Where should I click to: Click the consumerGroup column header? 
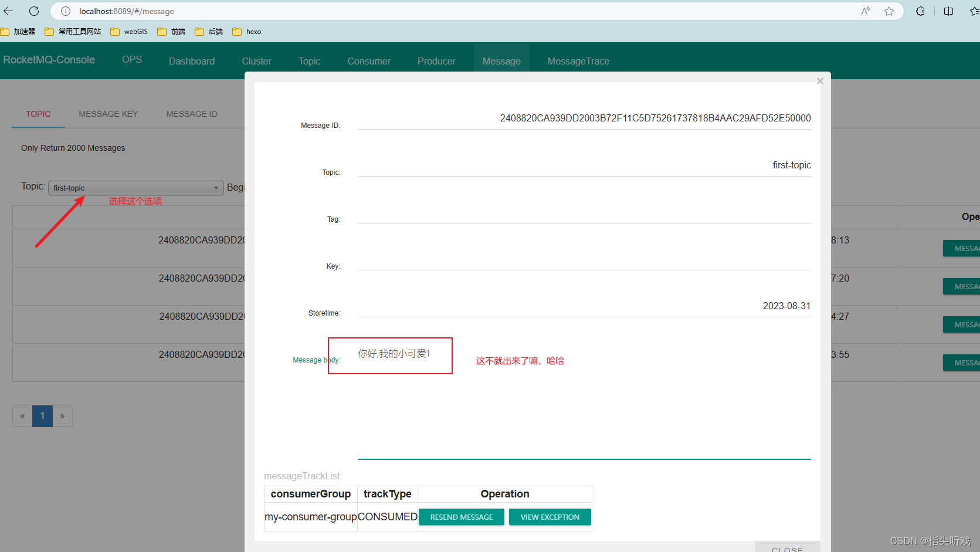pos(311,494)
